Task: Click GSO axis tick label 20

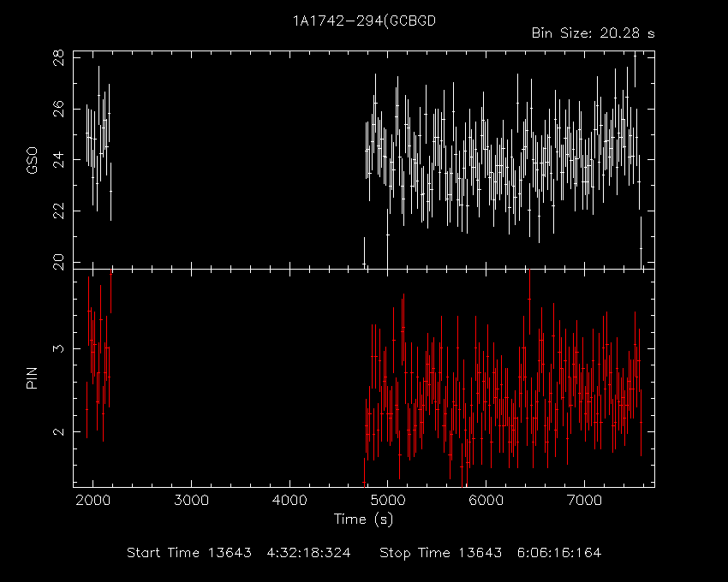Action: (59, 262)
